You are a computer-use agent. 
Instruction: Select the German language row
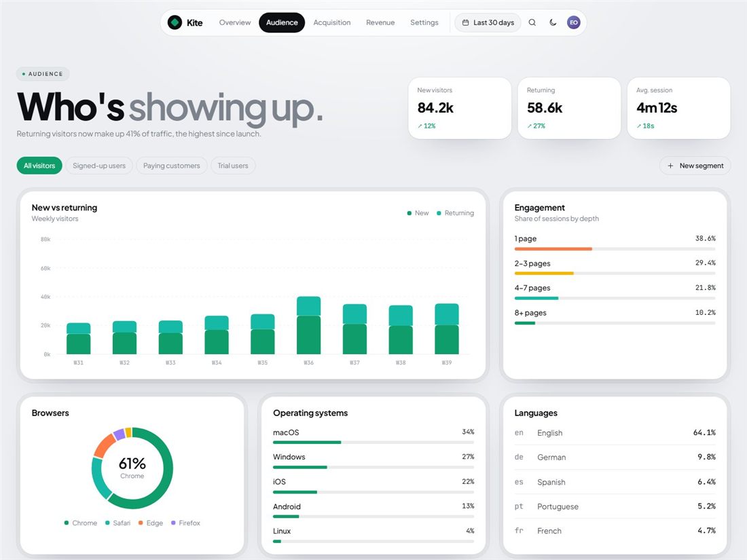click(615, 457)
